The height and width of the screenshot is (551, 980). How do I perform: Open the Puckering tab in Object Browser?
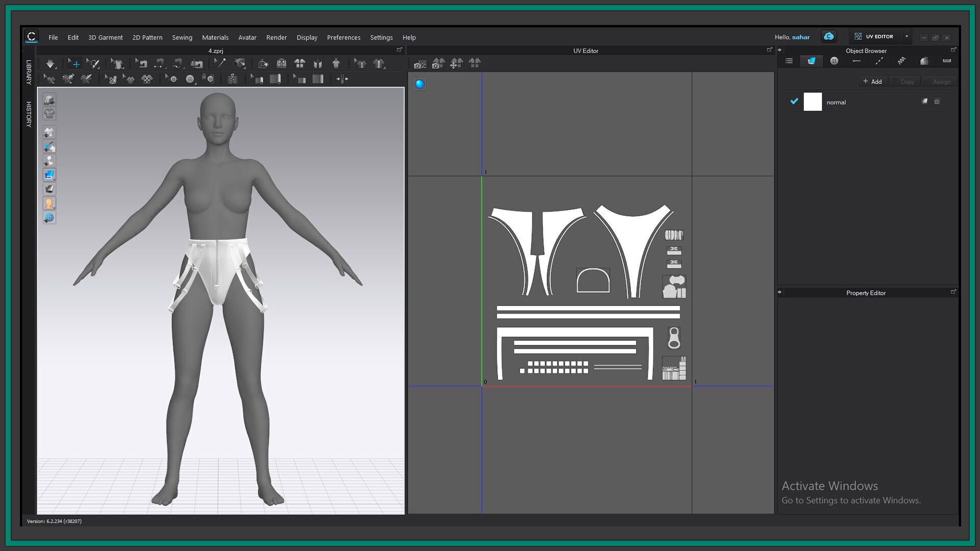pos(902,61)
